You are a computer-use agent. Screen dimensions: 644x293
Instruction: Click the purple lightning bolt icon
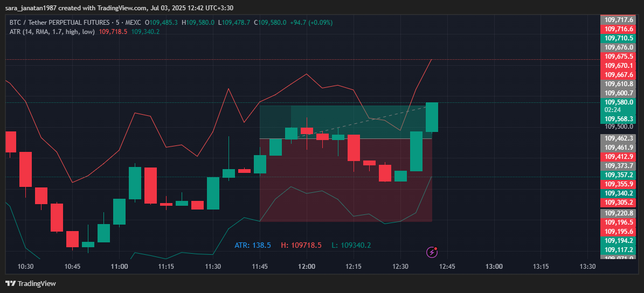pyautogui.click(x=432, y=252)
